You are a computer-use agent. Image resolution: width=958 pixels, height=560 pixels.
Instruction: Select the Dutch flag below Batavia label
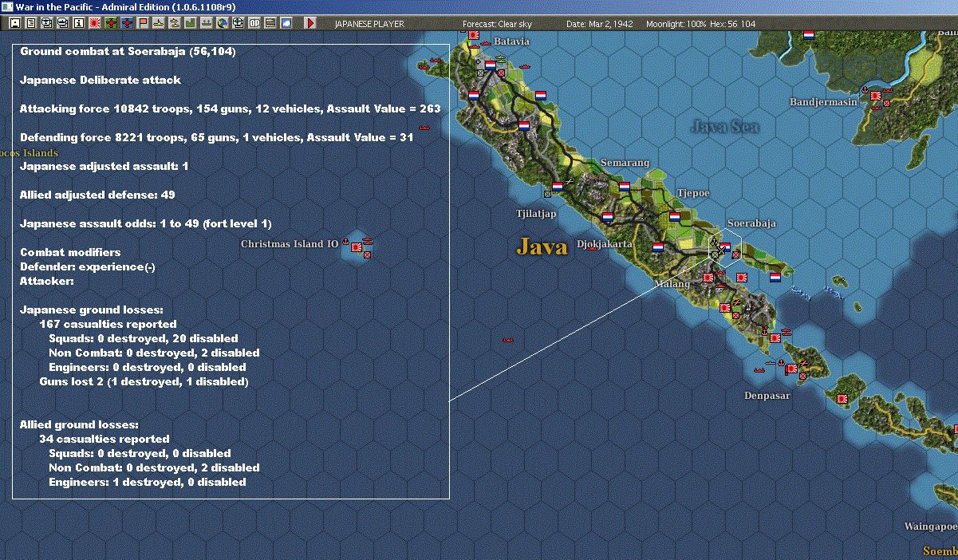[491, 65]
